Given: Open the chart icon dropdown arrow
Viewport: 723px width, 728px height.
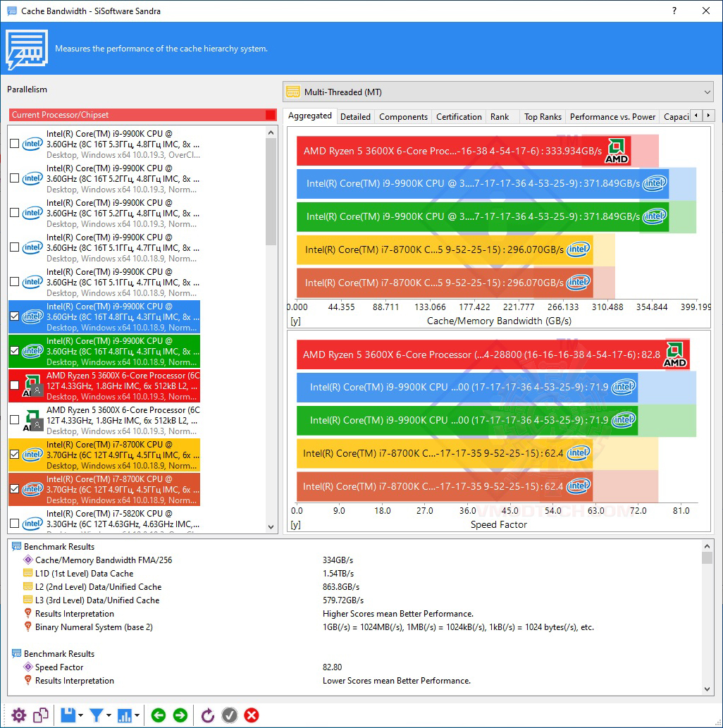Looking at the screenshot, I should click(137, 715).
